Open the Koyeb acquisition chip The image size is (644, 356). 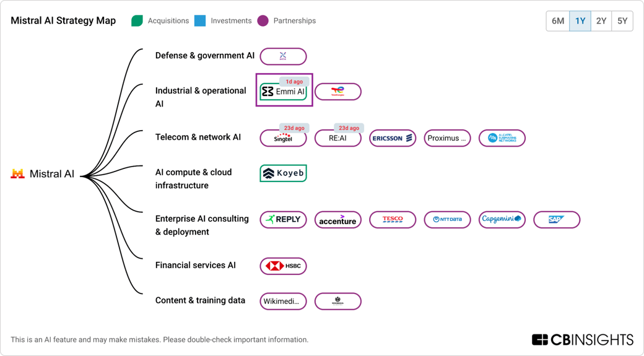pos(284,173)
